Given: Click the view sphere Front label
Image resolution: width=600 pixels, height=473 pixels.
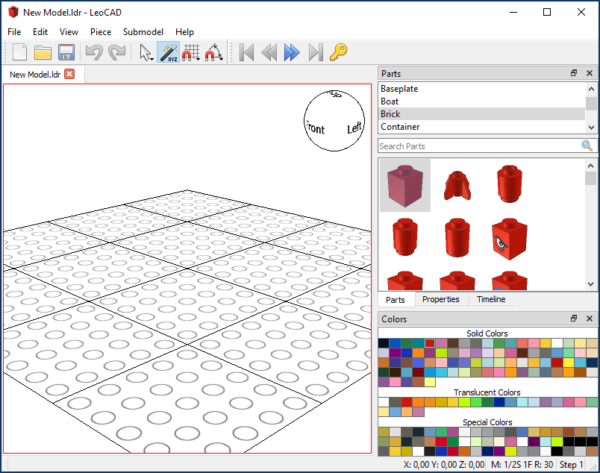Looking at the screenshot, I should coord(315,128).
